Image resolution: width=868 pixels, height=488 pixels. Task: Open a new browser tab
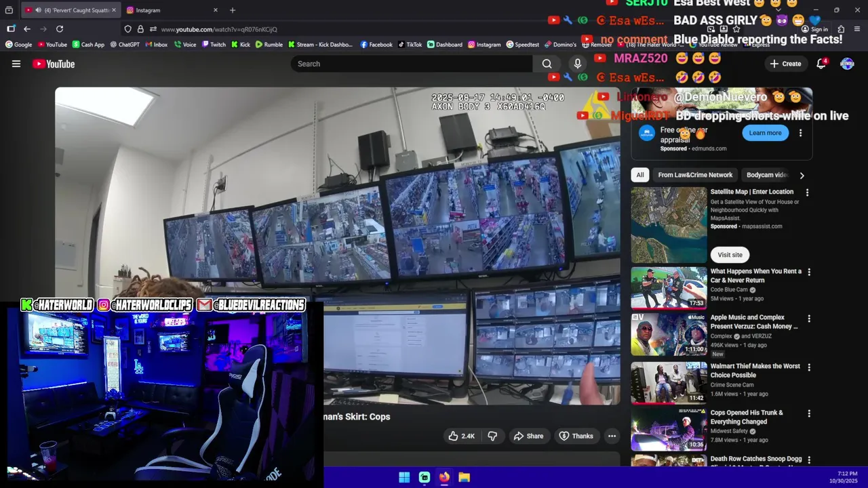(x=233, y=10)
